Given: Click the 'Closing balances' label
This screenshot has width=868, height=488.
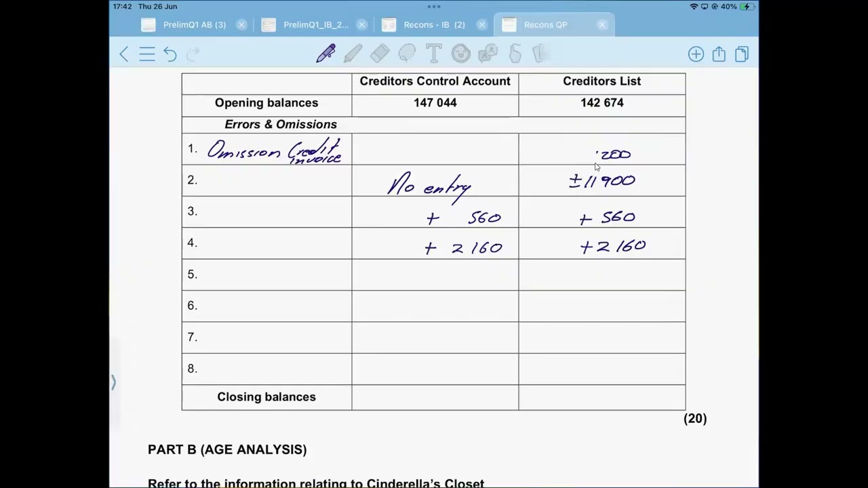Looking at the screenshot, I should (x=267, y=396).
